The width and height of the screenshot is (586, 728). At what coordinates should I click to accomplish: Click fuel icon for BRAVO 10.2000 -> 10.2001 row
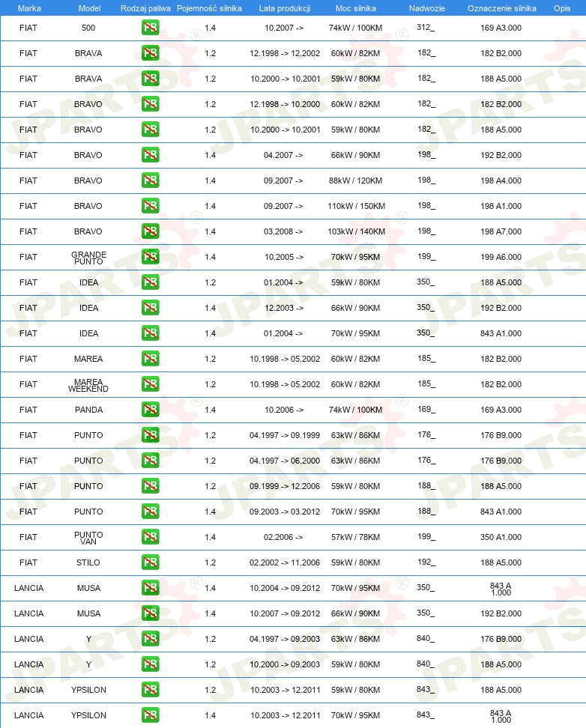coord(150,130)
